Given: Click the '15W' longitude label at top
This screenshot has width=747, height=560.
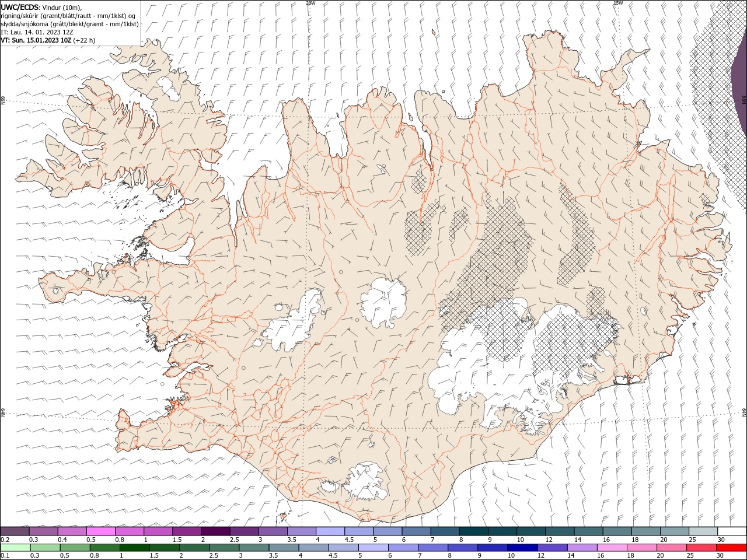Looking at the screenshot, I should (618, 2).
